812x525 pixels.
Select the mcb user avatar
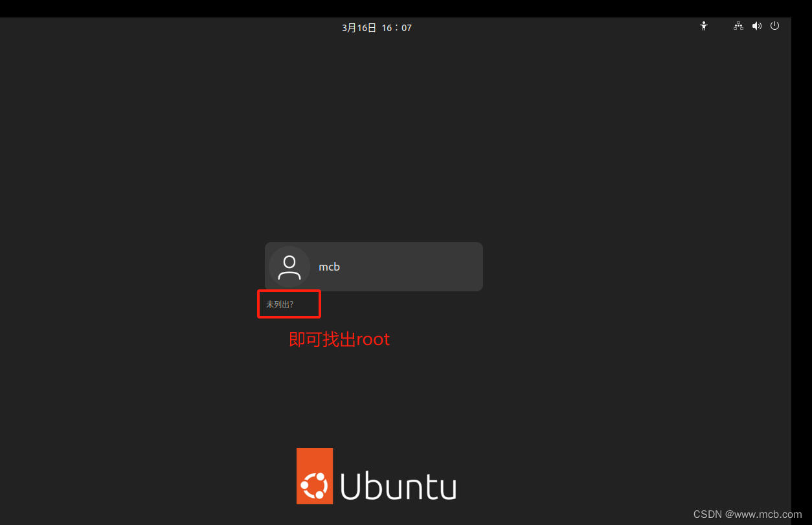click(x=289, y=266)
